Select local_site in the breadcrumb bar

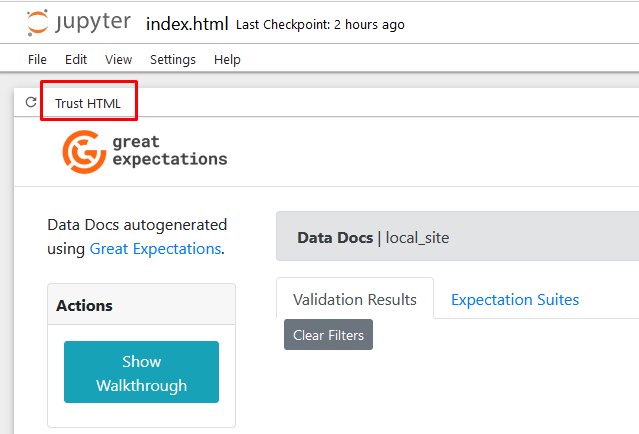[418, 238]
